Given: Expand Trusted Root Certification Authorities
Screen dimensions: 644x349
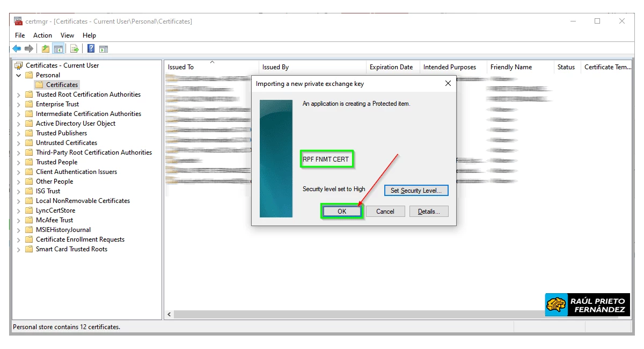Looking at the screenshot, I should pos(19,94).
